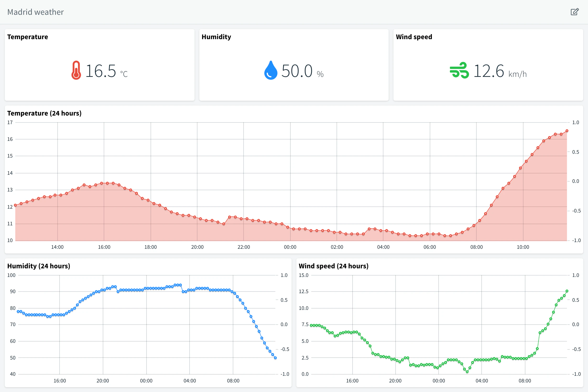The width and height of the screenshot is (588, 392).
Task: Click the final point on wind speed chart
Action: 567,291
